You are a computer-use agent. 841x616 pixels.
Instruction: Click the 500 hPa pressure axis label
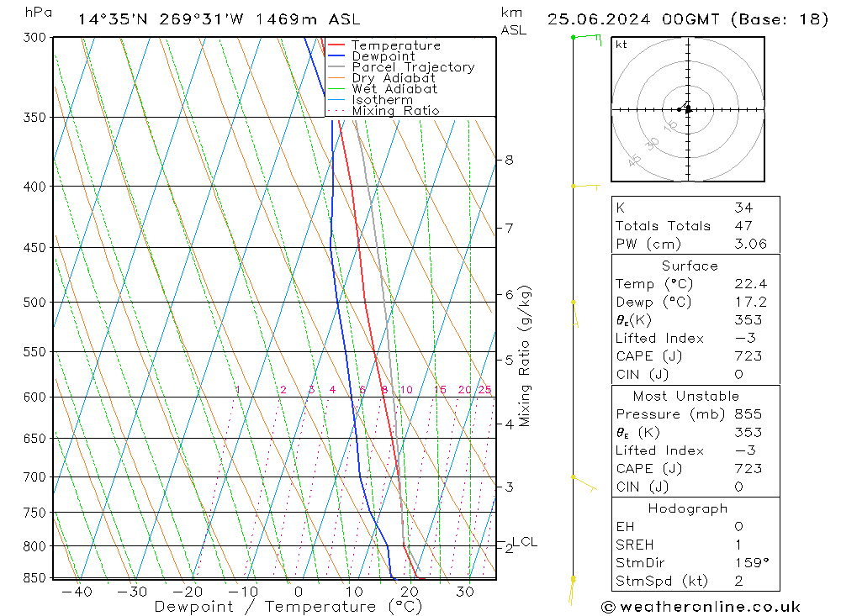34,303
